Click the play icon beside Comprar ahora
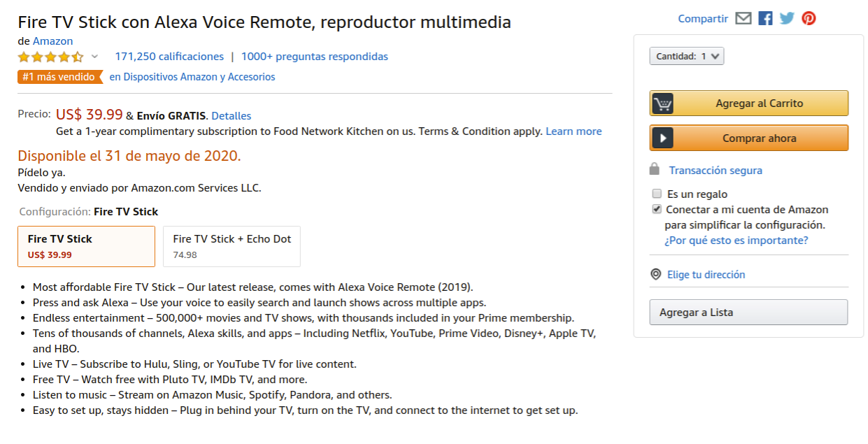The image size is (868, 444). (662, 138)
